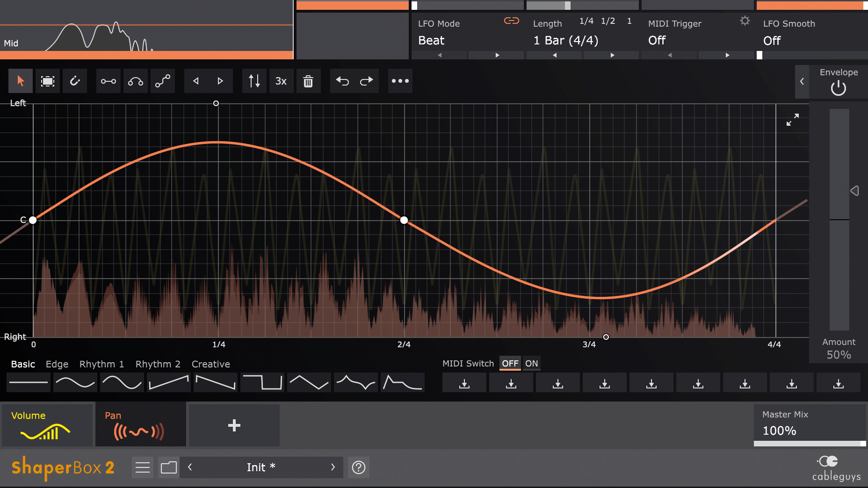
Task: Select the S-curve segment tool
Action: (x=163, y=81)
